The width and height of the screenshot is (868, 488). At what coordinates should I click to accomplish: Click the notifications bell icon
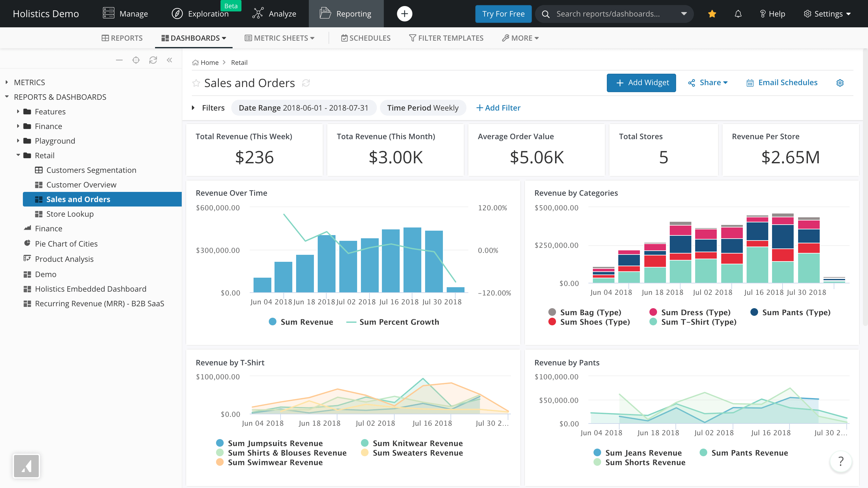(738, 14)
